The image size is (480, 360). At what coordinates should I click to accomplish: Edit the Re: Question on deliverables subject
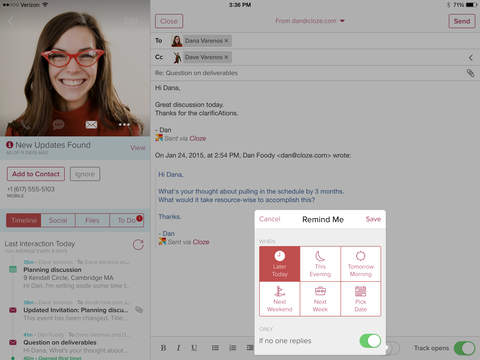[x=196, y=73]
